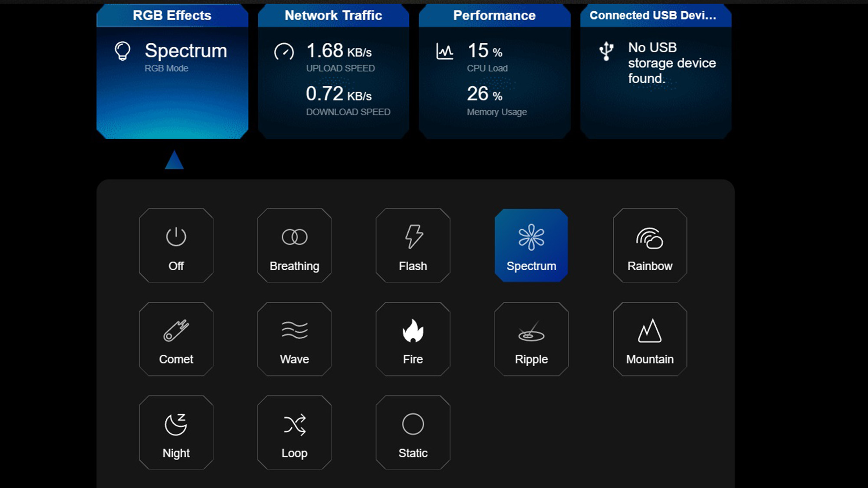Open the Network Traffic card
The height and width of the screenshot is (488, 868).
point(333,72)
